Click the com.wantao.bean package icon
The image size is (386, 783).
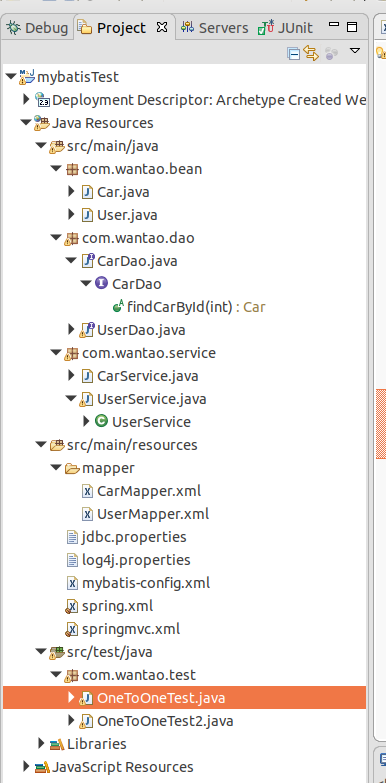72,169
